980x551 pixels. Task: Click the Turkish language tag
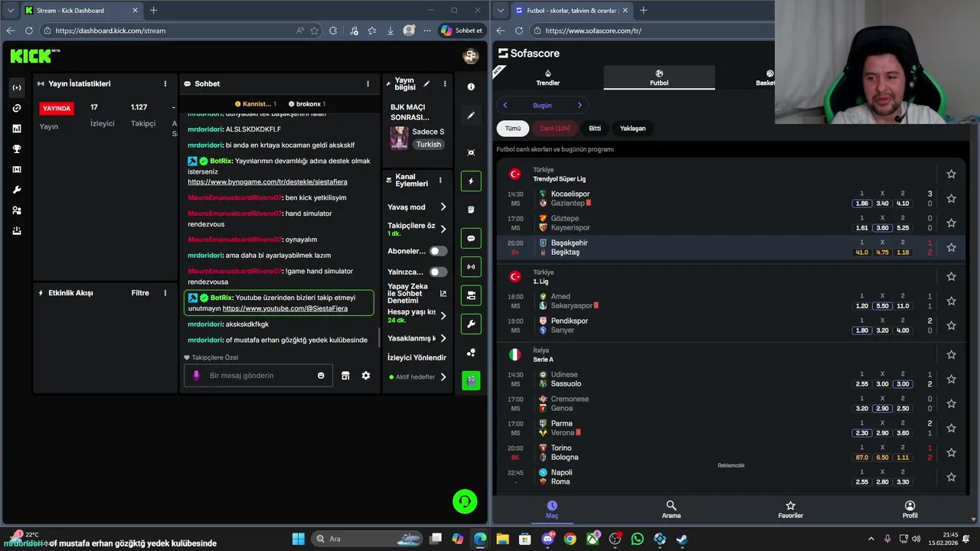429,145
